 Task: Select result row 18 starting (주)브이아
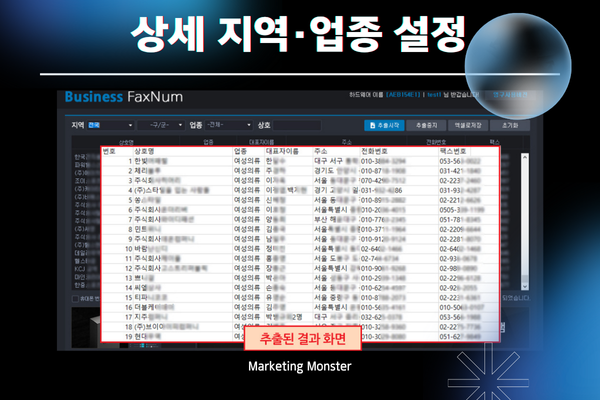pos(300,327)
